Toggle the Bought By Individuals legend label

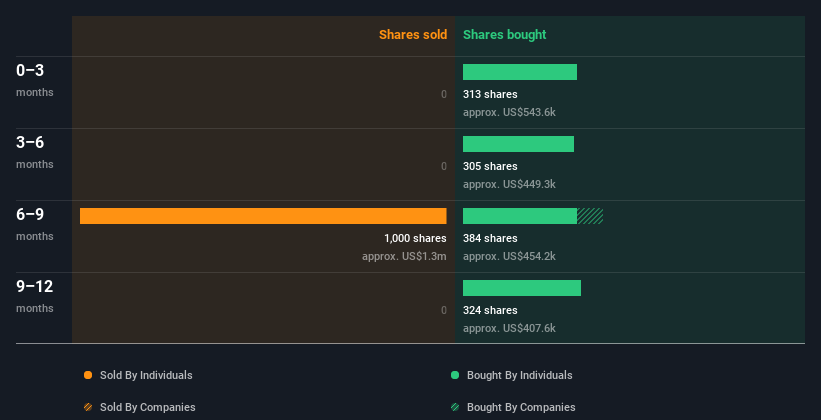pos(519,375)
